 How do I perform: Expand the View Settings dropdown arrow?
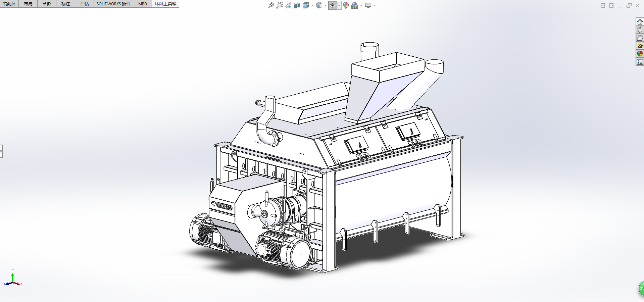[x=375, y=5]
